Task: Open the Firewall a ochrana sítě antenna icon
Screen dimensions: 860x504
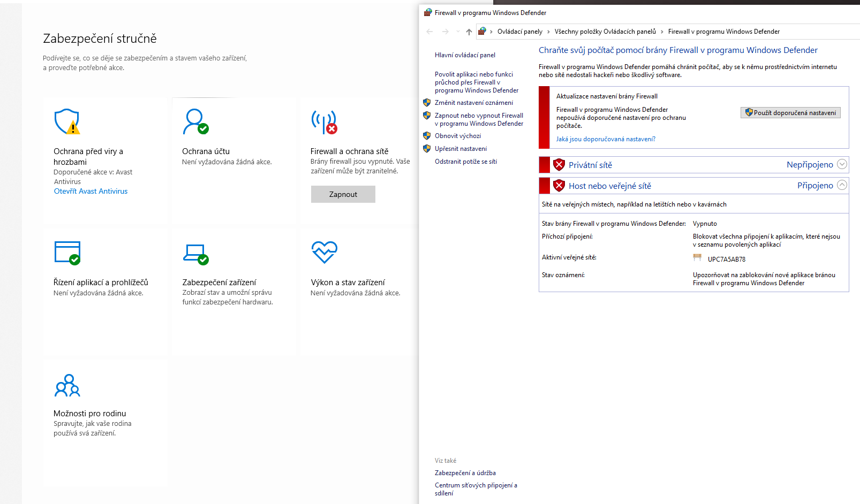Action: (324, 122)
